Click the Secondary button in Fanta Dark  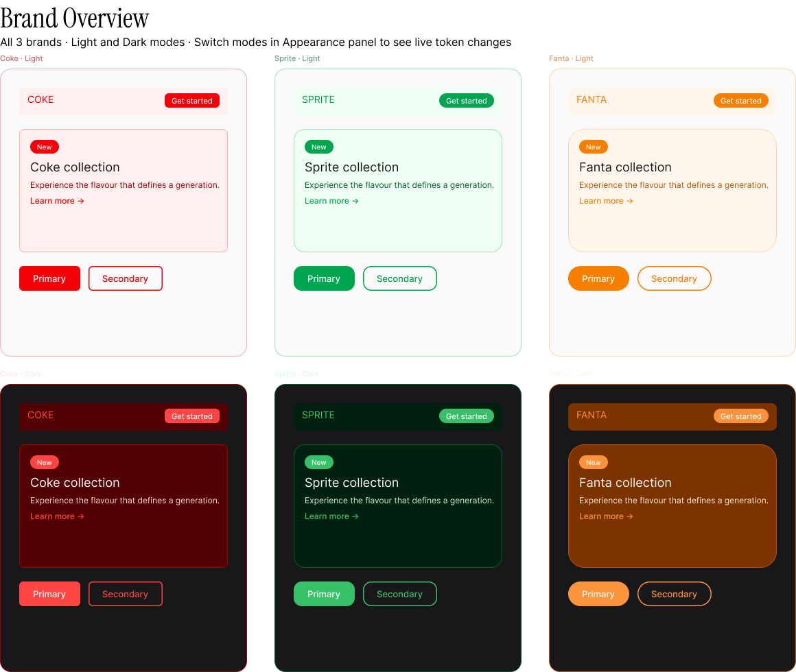tap(674, 594)
